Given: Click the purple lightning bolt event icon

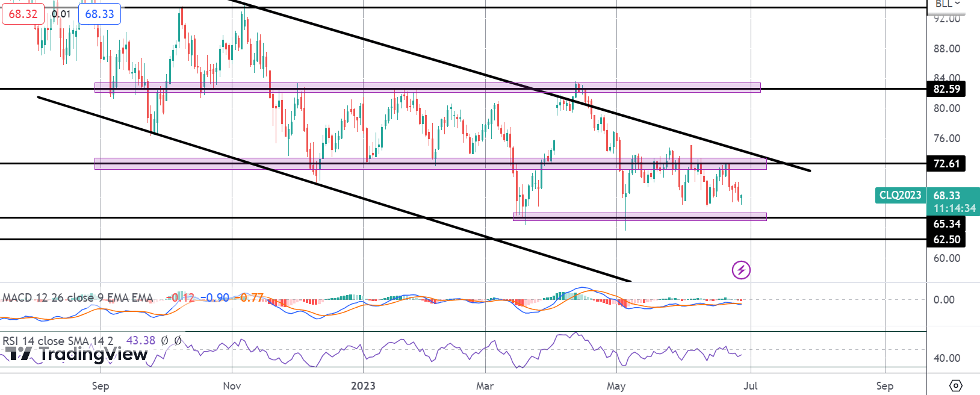Looking at the screenshot, I should 741,270.
